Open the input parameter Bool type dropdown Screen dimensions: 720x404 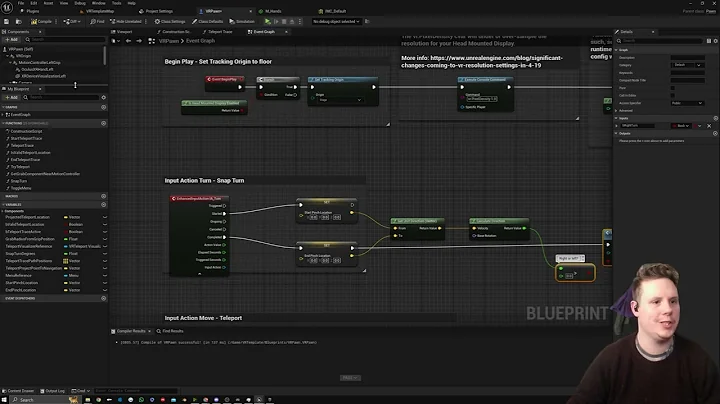pyautogui.click(x=681, y=126)
